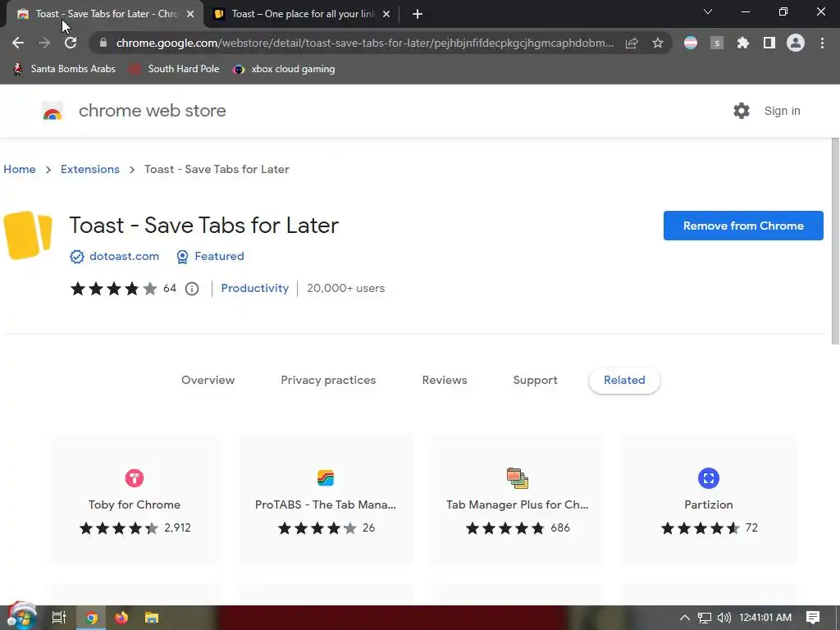The image size is (840, 630).
Task: Click the Remove from Chrome button
Action: [743, 226]
